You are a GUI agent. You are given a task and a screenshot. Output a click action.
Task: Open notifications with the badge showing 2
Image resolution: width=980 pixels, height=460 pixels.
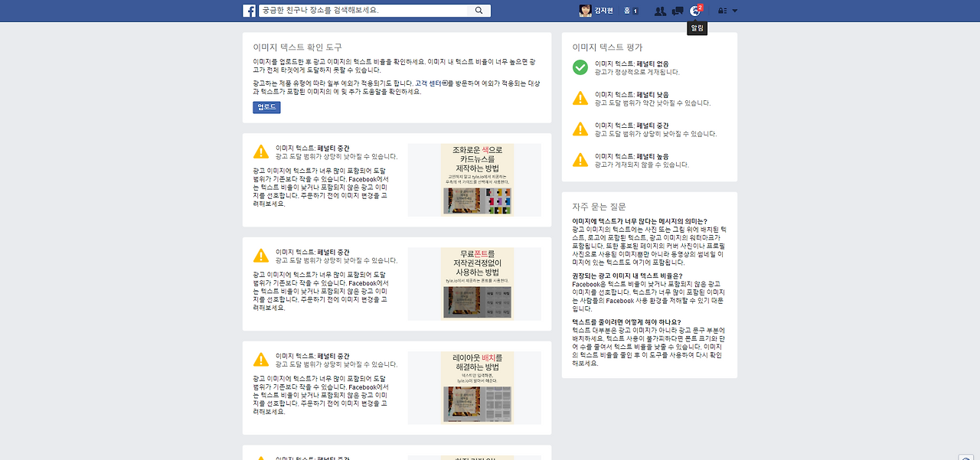[x=696, y=10]
